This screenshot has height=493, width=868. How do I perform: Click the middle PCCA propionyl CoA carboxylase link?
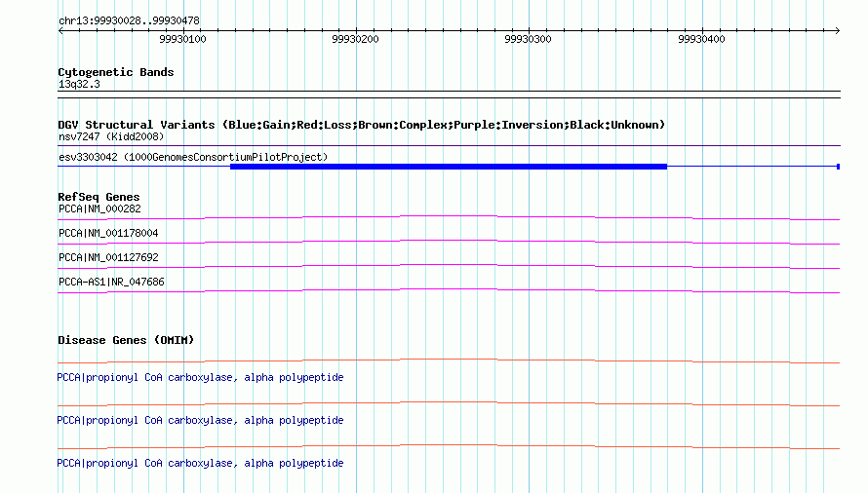click(x=200, y=421)
